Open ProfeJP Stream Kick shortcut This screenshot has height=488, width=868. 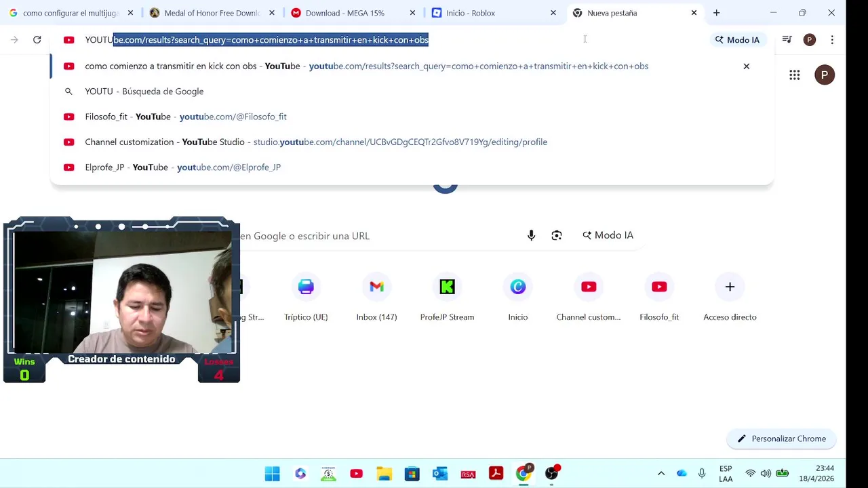447,298
